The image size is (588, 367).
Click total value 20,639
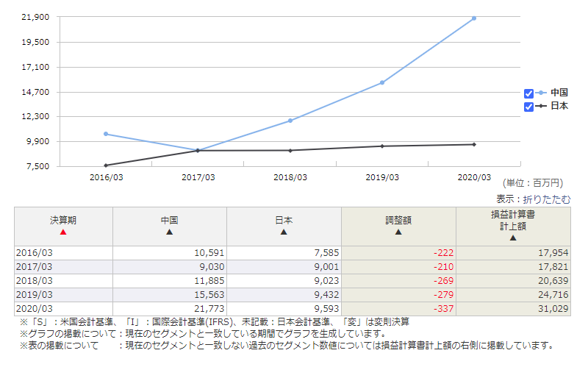[553, 281]
